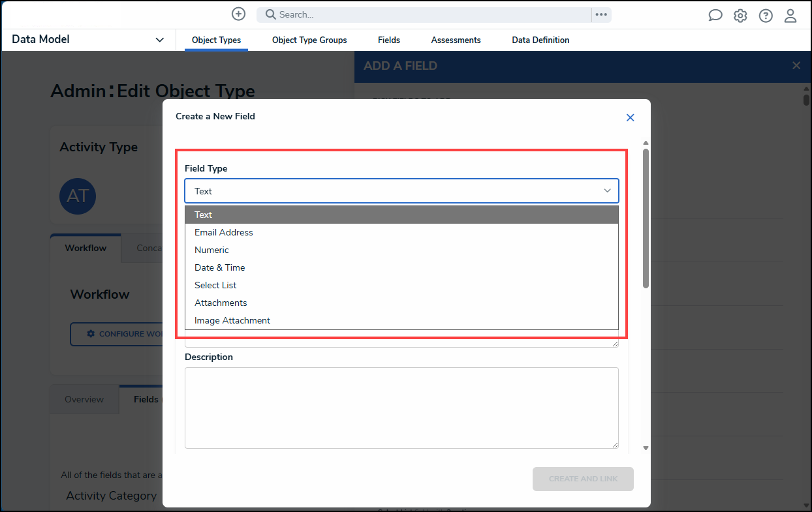Click the AT activity type avatar
812x512 pixels.
78,196
